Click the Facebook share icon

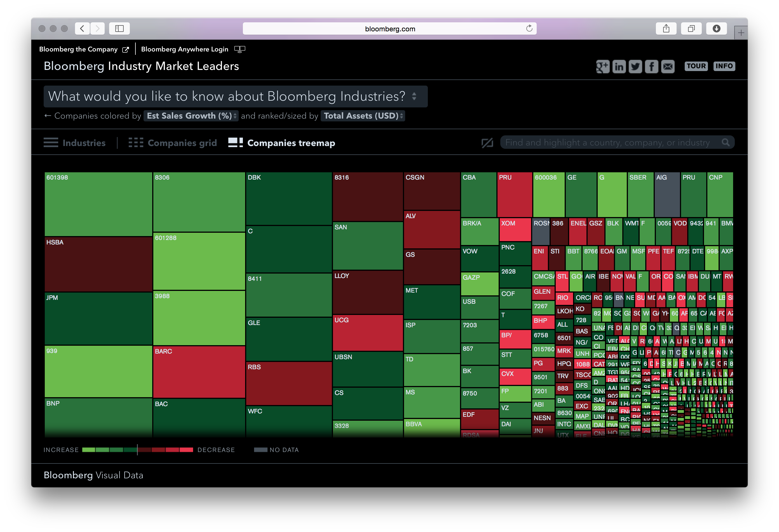[652, 66]
